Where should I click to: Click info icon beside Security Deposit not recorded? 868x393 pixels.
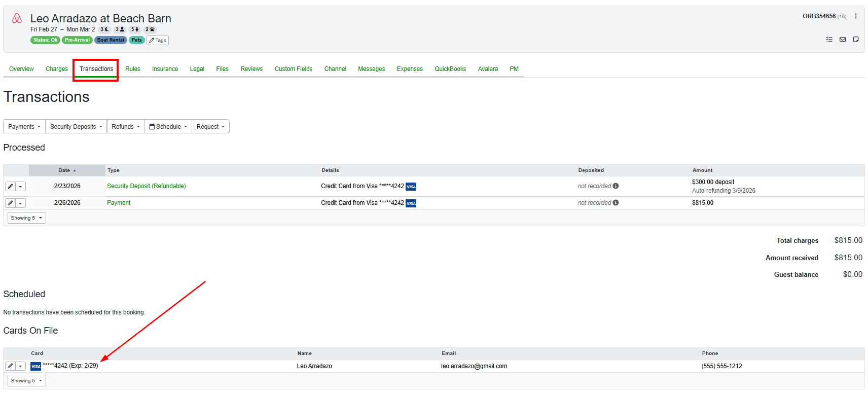616,186
